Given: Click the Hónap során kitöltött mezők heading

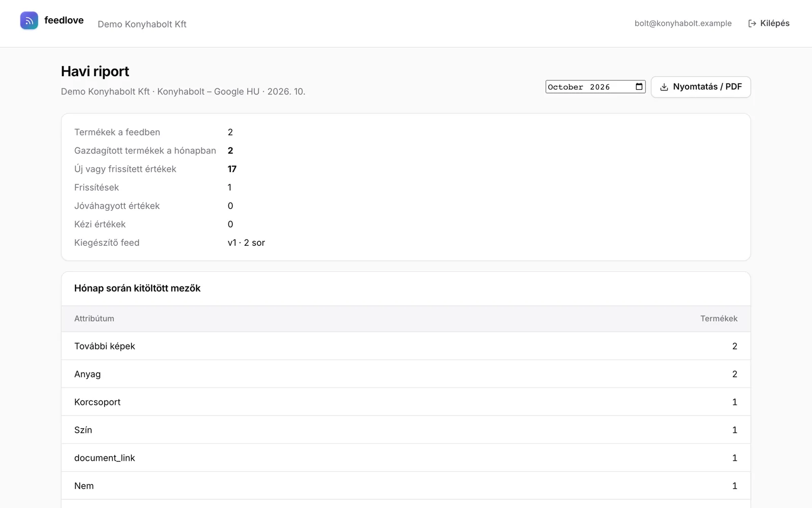Looking at the screenshot, I should pyautogui.click(x=138, y=288).
